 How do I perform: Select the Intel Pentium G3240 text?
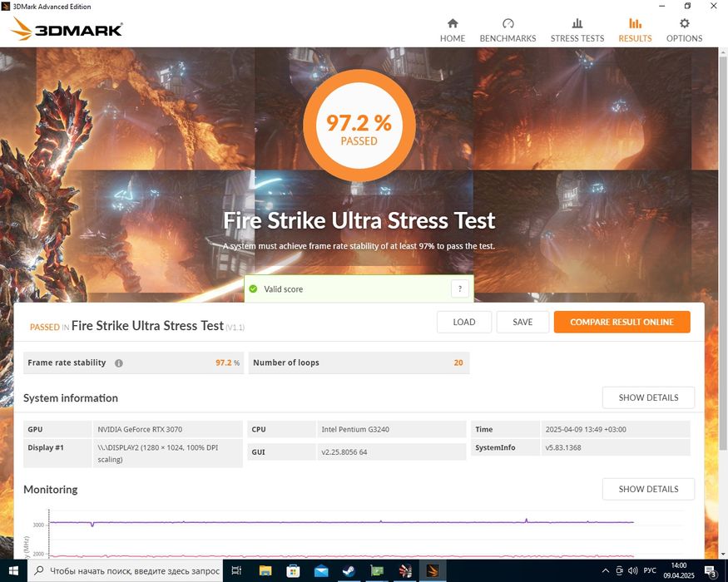click(355, 429)
